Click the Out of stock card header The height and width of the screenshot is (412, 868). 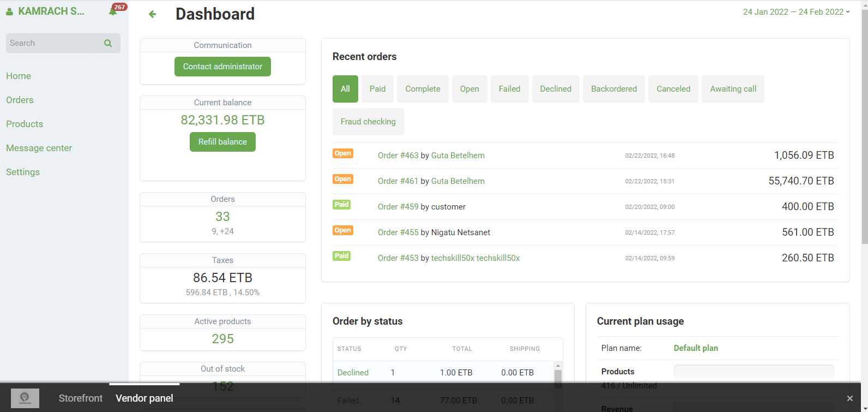tap(222, 369)
